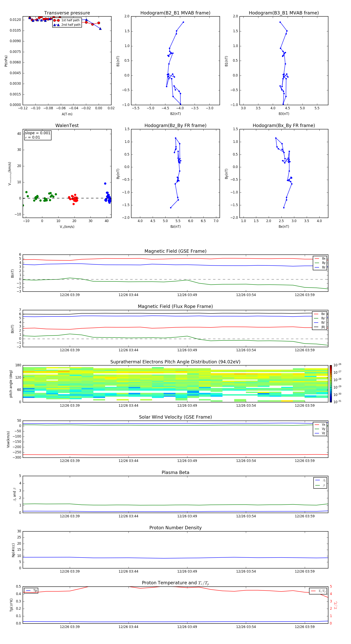This screenshot has height=644, width=351.
Task: Click the 'Transverse pressure' plot title
Action: [x=67, y=13]
